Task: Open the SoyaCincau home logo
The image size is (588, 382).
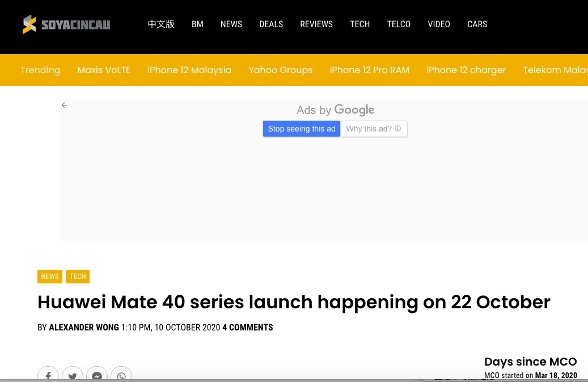Action: [x=66, y=24]
